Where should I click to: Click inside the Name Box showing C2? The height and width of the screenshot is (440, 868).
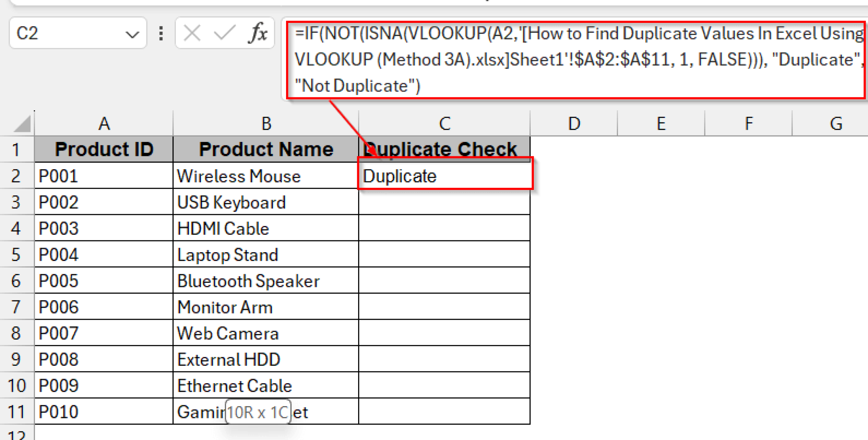[x=64, y=33]
